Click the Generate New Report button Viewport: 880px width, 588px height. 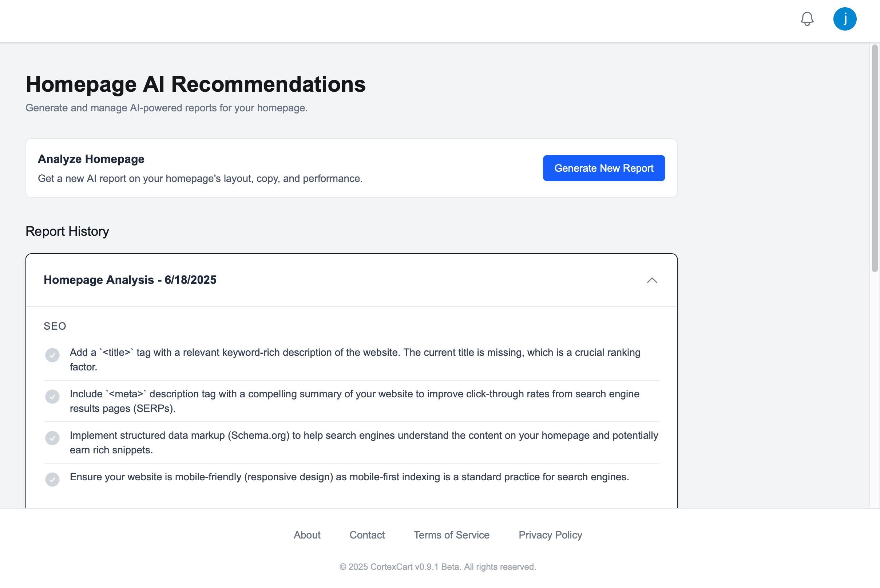pos(603,168)
